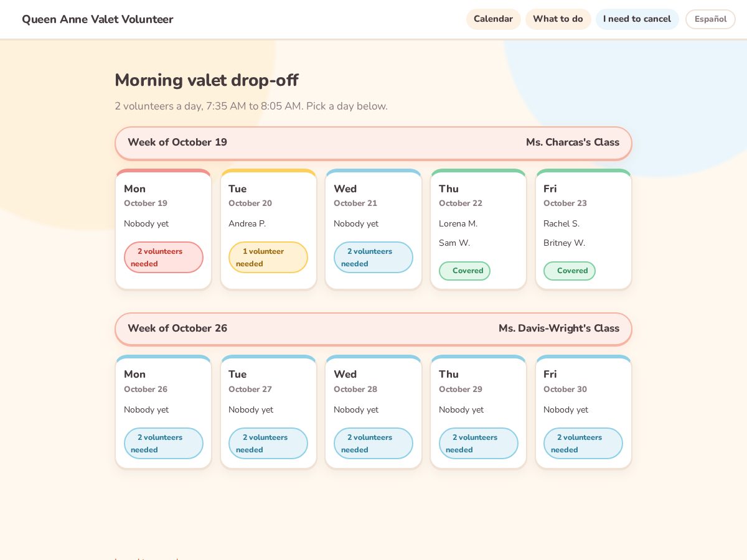Switch language to Español

point(710,19)
